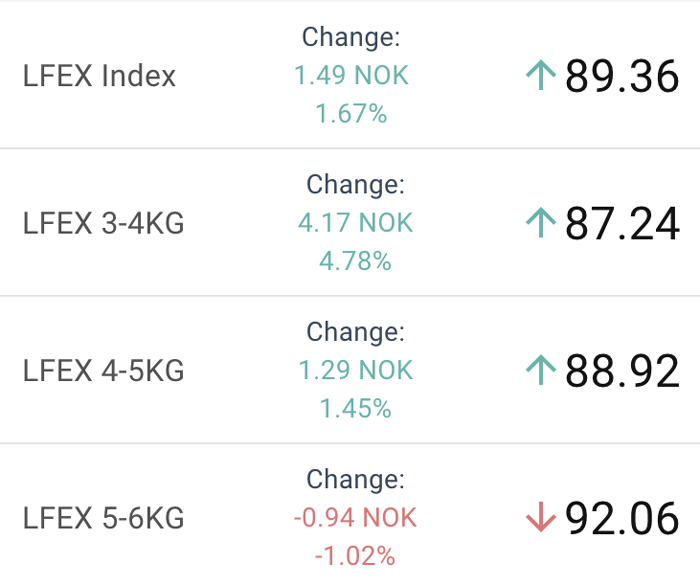Click the green up arrow beside 87.24

click(541, 222)
